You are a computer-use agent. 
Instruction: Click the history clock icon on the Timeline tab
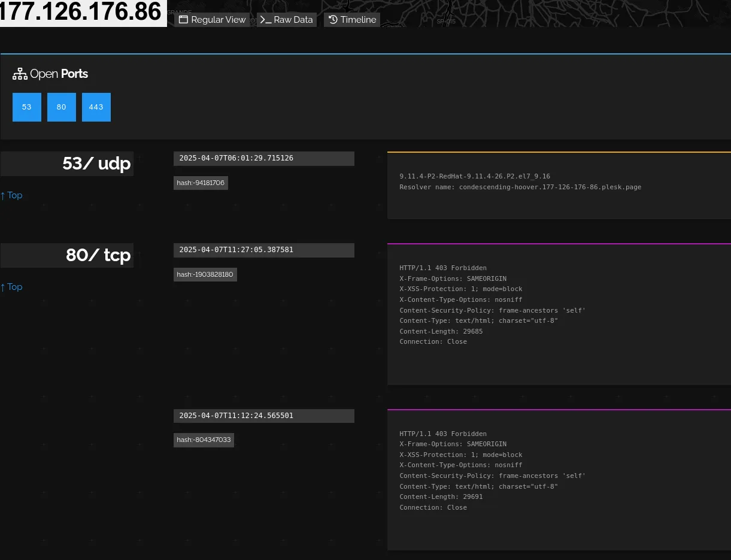click(333, 19)
